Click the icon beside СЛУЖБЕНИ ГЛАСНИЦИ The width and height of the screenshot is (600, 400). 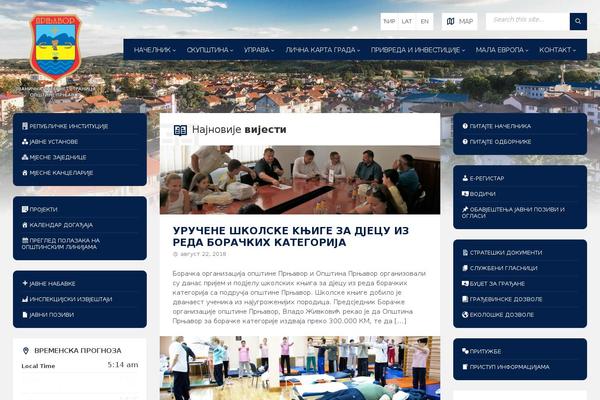pos(465,268)
